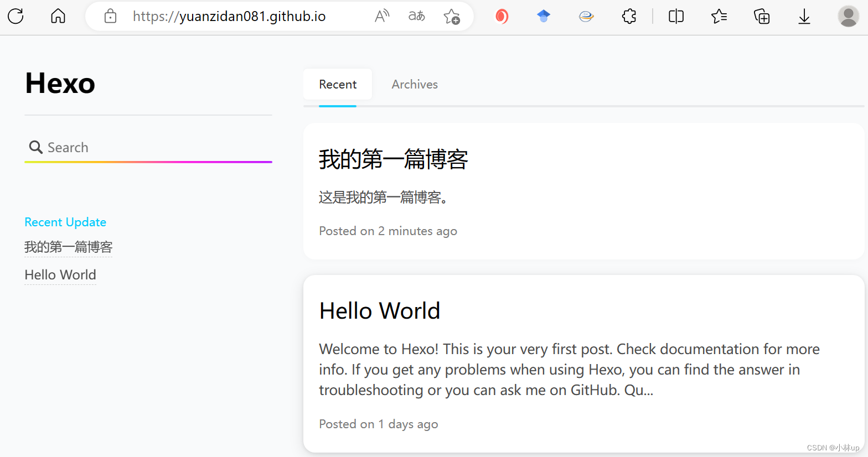This screenshot has height=457, width=868.
Task: Add this page to favorites
Action: coord(452,16)
